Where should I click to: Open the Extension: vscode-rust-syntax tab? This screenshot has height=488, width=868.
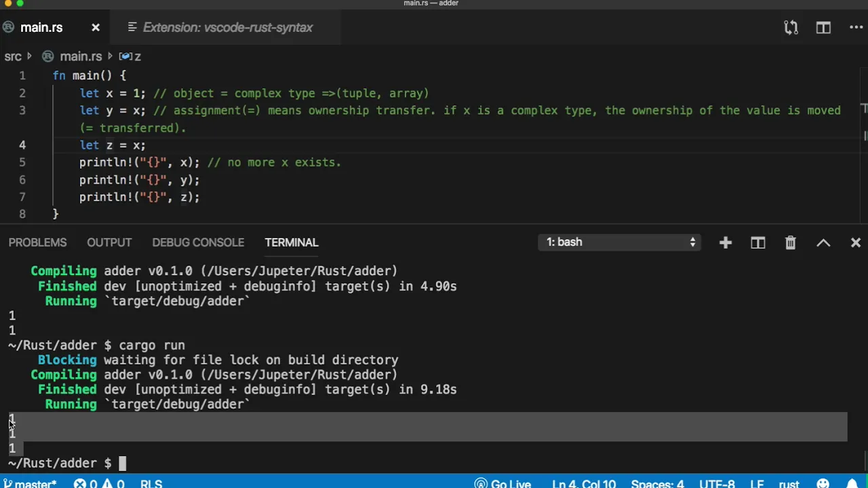click(228, 28)
